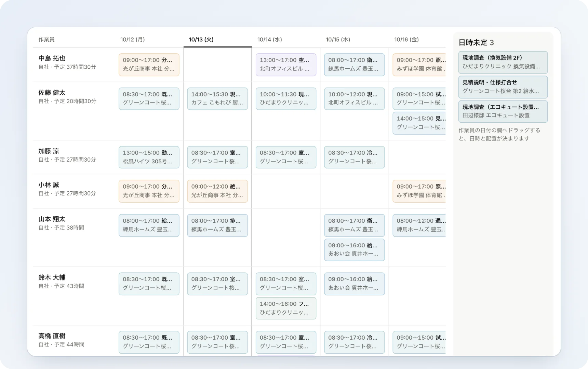
Task: Open 佐藤 健太's 10:00~12:00 北町オフィスビル card
Action: [x=355, y=99]
